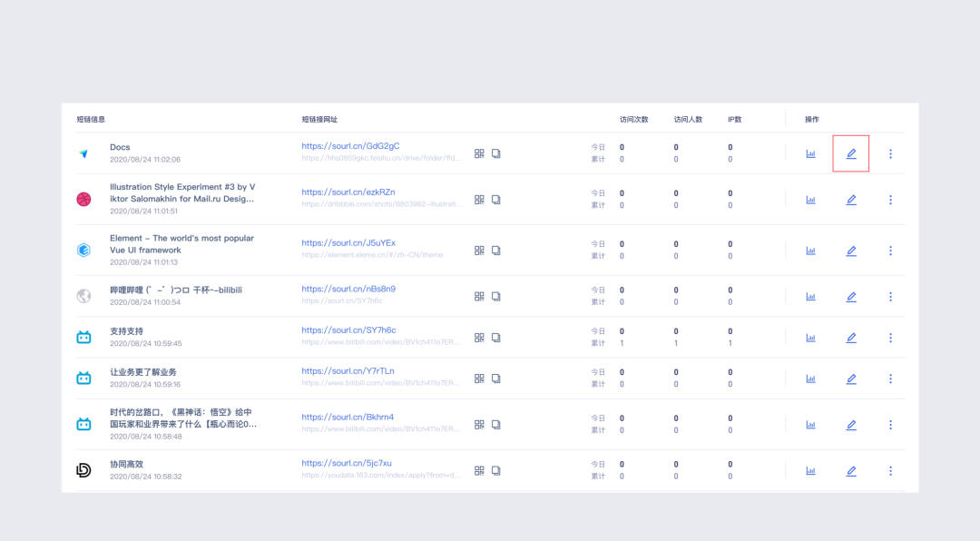Edit the Element Vue UI framework link
Viewport: 980px width, 541px height.
851,251
